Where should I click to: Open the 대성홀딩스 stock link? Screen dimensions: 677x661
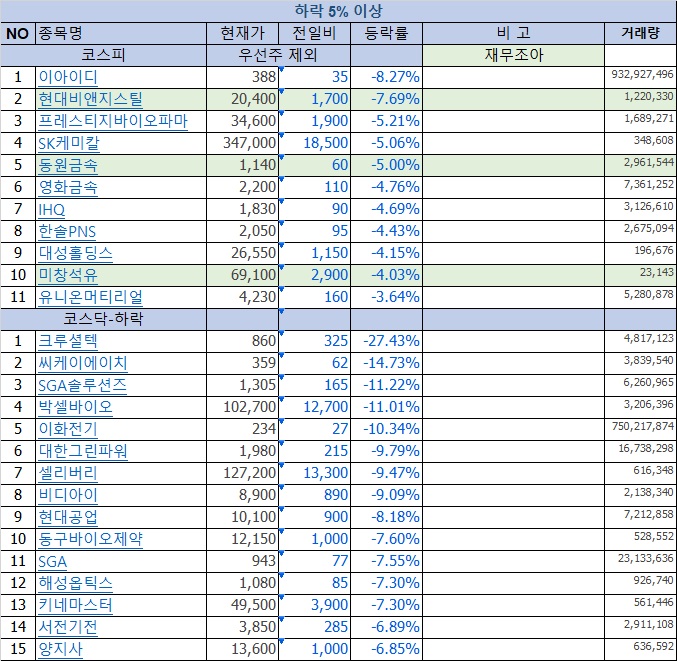point(76,253)
